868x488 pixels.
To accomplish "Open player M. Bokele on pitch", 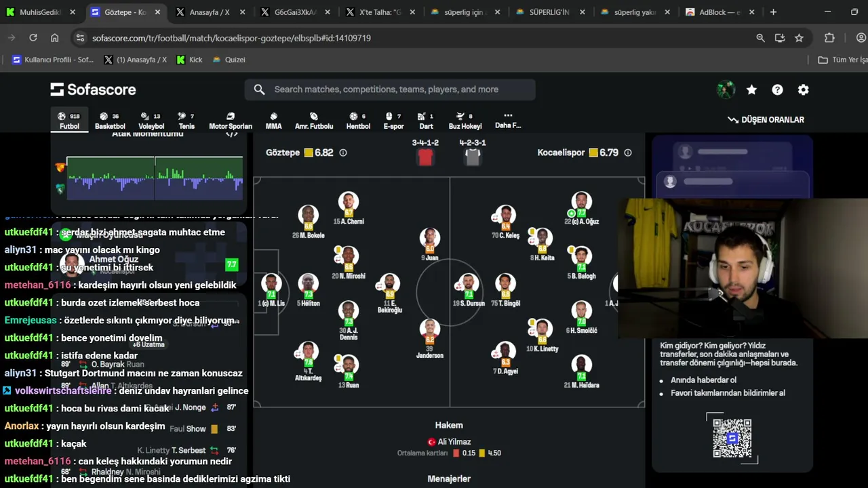I will click(308, 222).
